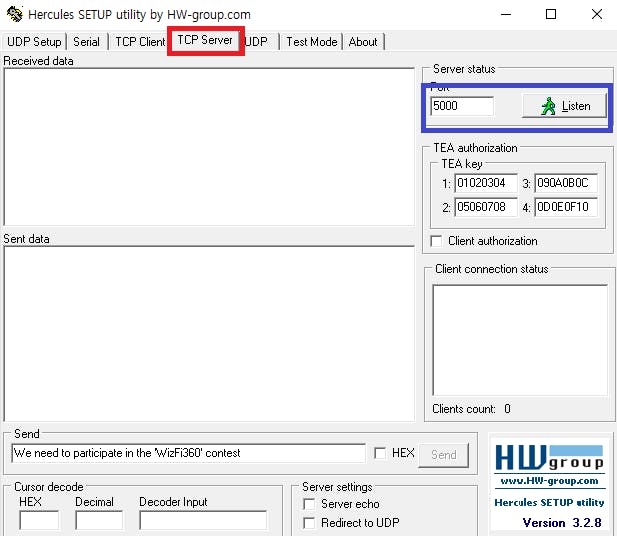Click inside the Sent data area
The height and width of the screenshot is (536, 617).
pyautogui.click(x=209, y=333)
